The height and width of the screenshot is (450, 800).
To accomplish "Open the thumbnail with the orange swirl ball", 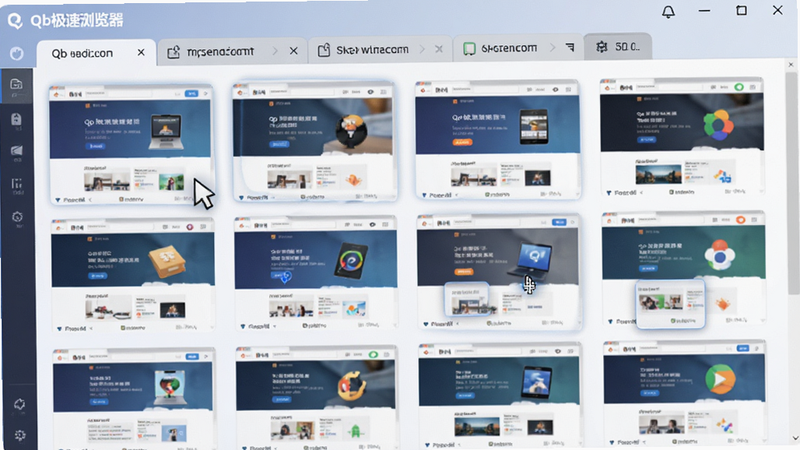I will tap(316, 398).
